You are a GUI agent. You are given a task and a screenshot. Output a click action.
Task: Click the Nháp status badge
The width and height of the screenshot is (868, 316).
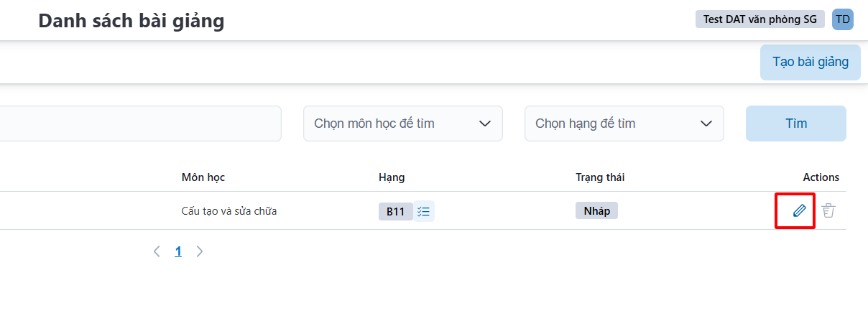point(596,210)
